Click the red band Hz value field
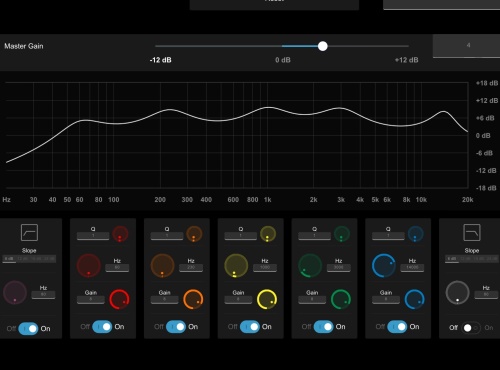500x370 pixels. pos(117,268)
